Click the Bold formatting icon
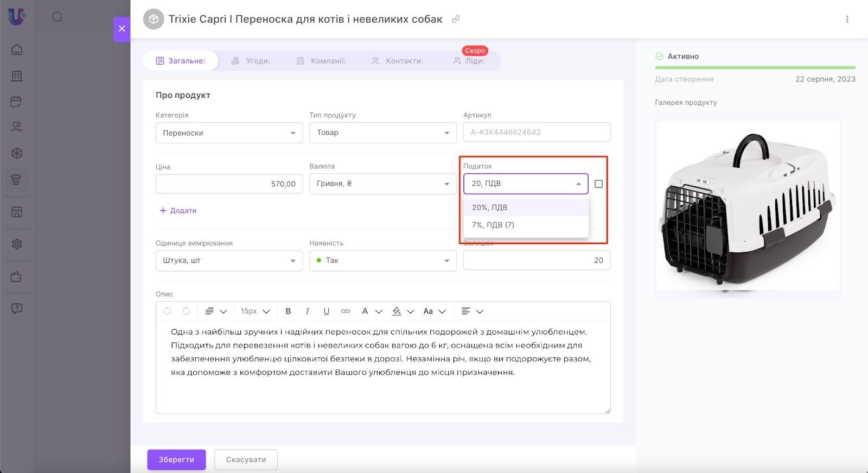Screen dimensions: 868x473 pos(288,311)
